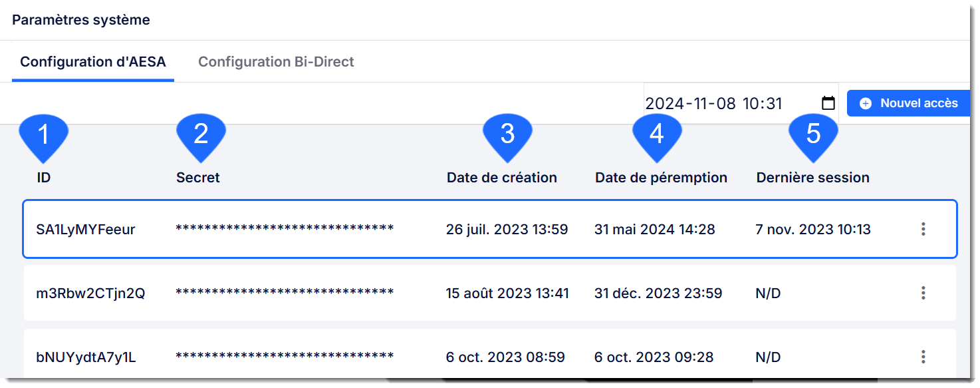Click callout marker number 4

pos(657,137)
